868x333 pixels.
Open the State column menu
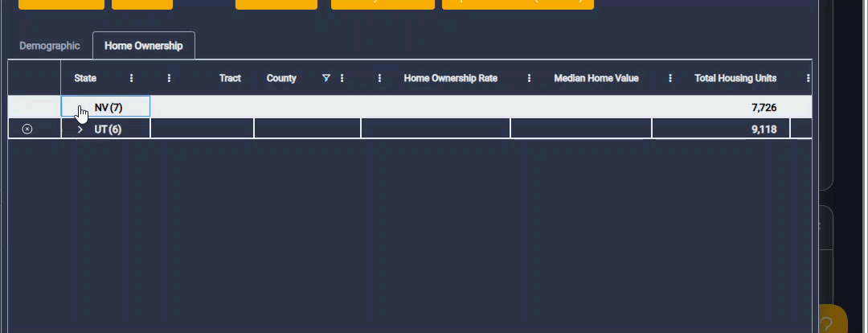(x=131, y=78)
